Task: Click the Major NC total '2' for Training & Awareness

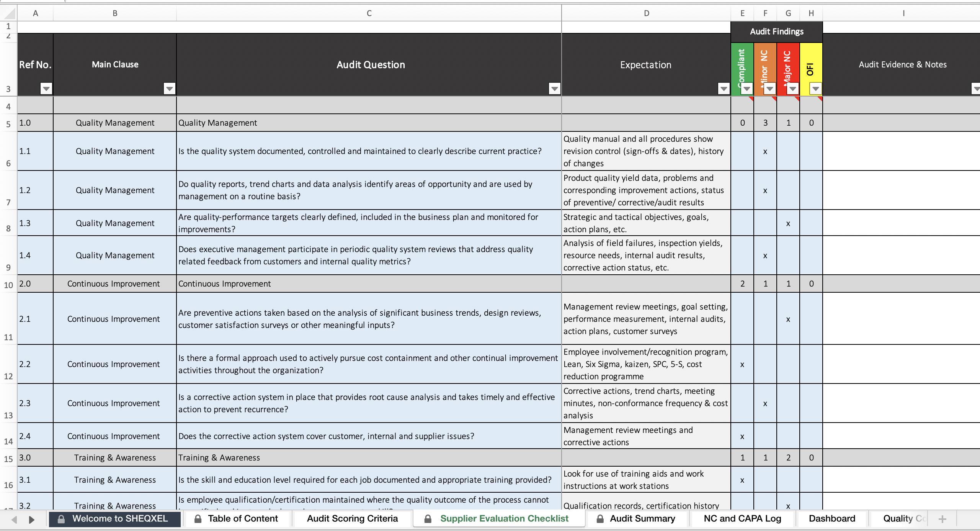Action: [x=788, y=458]
